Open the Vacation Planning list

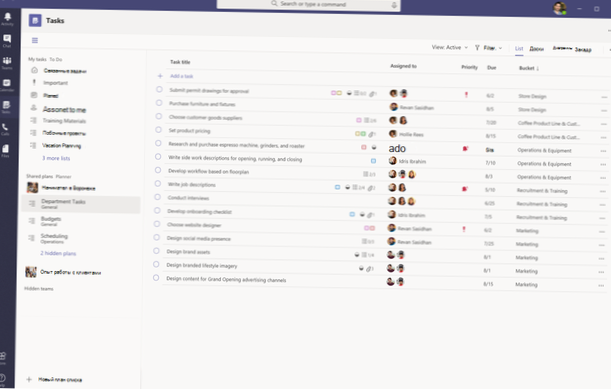[x=62, y=146]
